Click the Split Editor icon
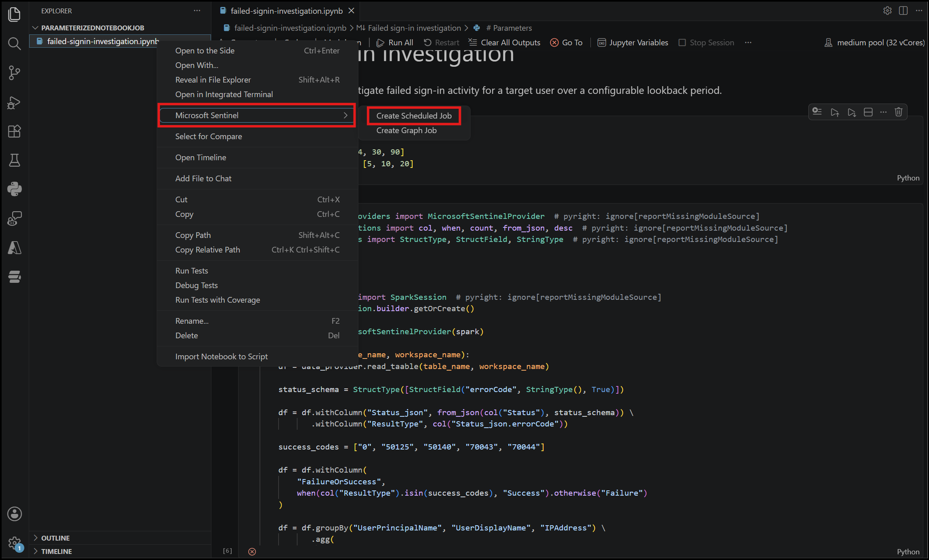 (x=903, y=11)
